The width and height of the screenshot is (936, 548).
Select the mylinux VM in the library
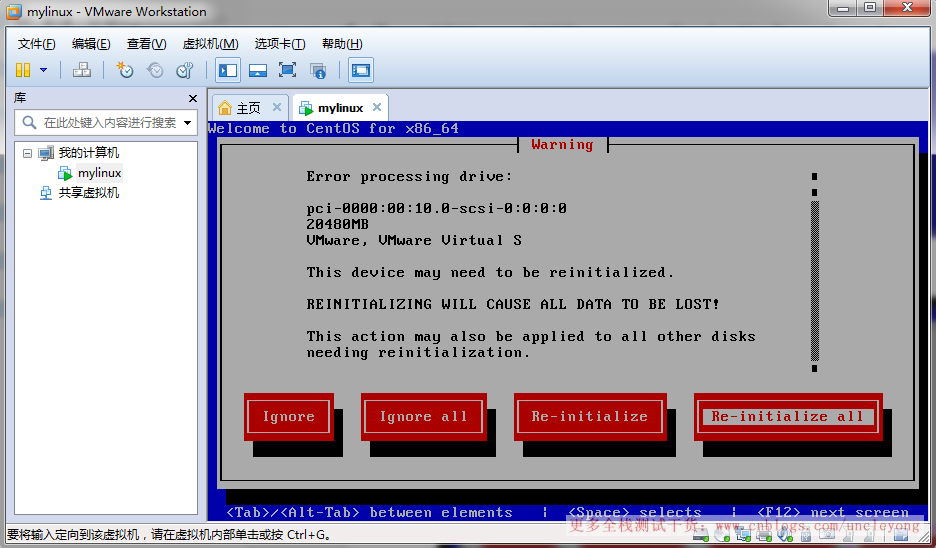pyautogui.click(x=99, y=173)
